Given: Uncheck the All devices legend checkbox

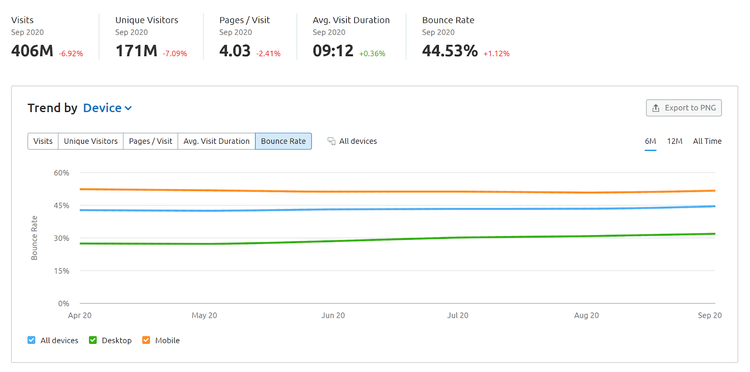Looking at the screenshot, I should click(32, 340).
